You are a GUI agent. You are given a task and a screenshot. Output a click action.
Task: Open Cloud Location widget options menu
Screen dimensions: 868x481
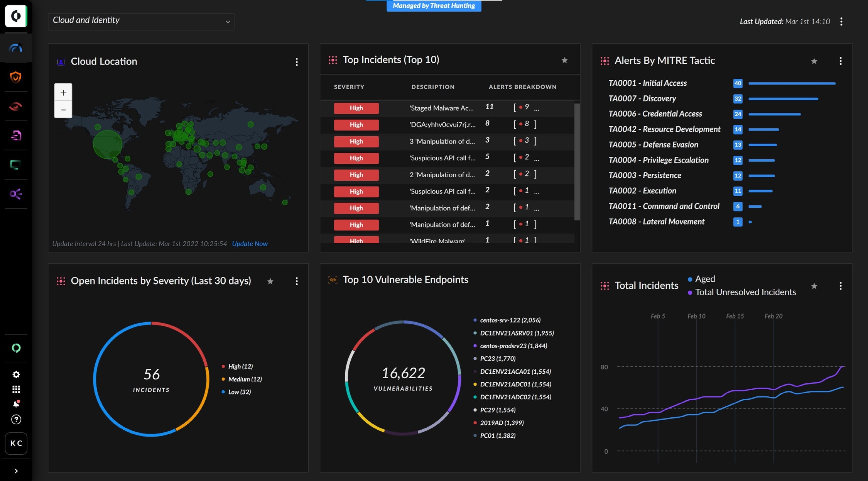coord(297,62)
